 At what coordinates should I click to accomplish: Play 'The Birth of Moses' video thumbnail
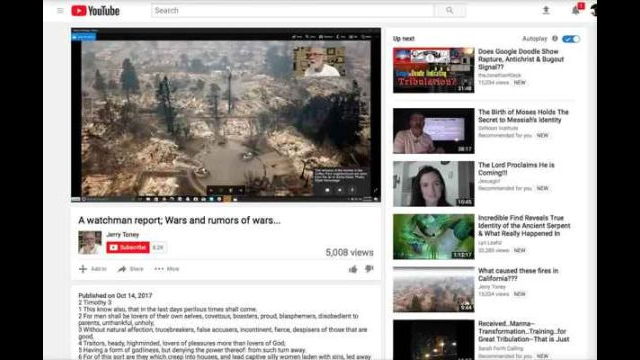pos(433,131)
